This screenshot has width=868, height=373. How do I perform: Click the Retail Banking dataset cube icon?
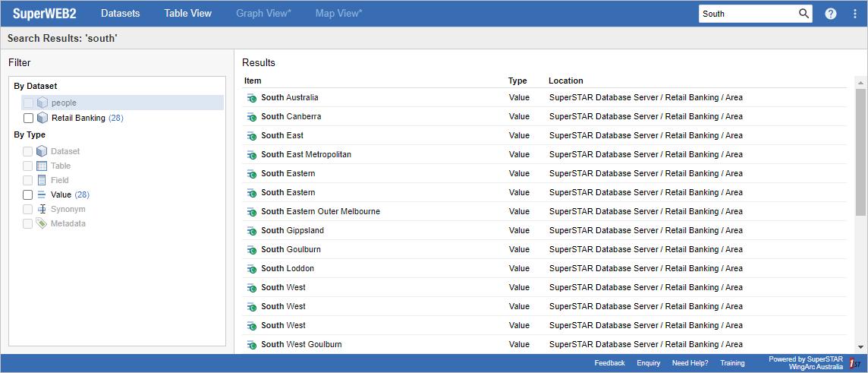tap(42, 119)
